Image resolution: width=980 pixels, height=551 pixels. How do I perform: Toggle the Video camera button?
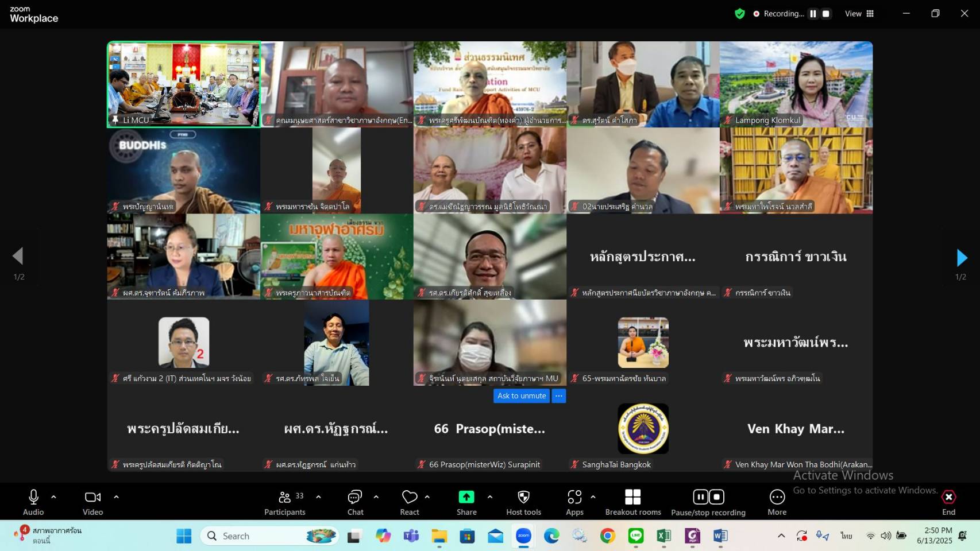point(92,502)
